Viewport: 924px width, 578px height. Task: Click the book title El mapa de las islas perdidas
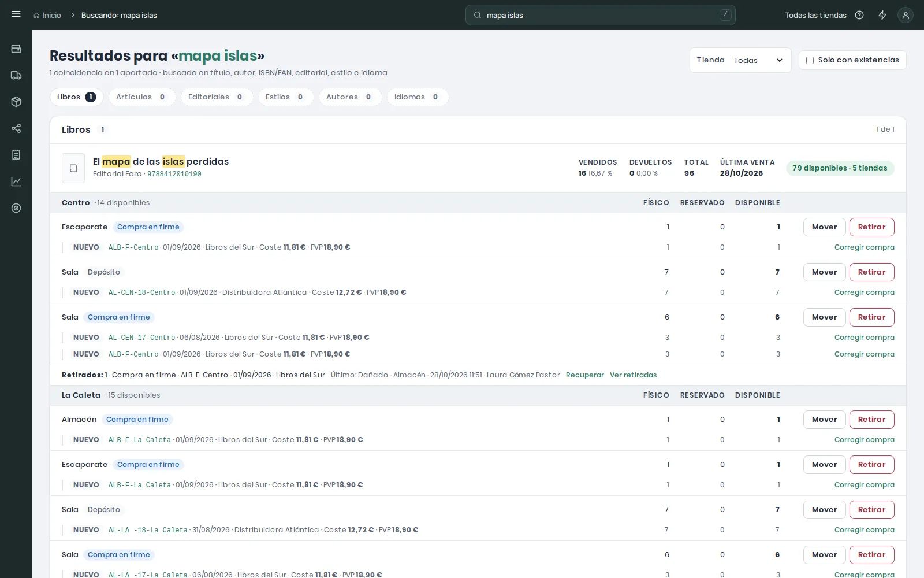tap(161, 162)
